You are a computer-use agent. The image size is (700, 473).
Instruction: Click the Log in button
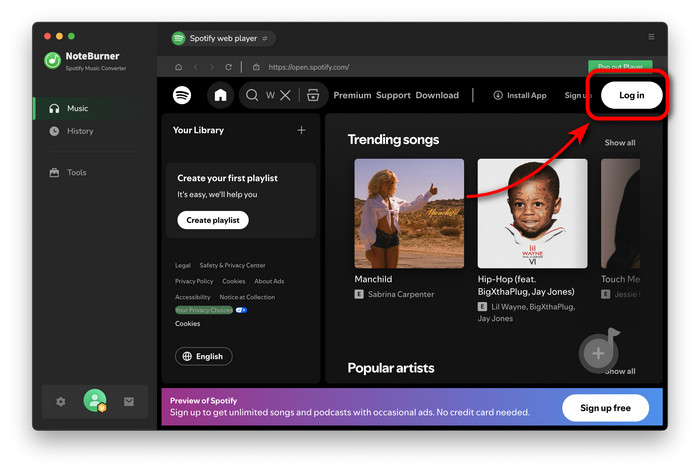click(632, 95)
